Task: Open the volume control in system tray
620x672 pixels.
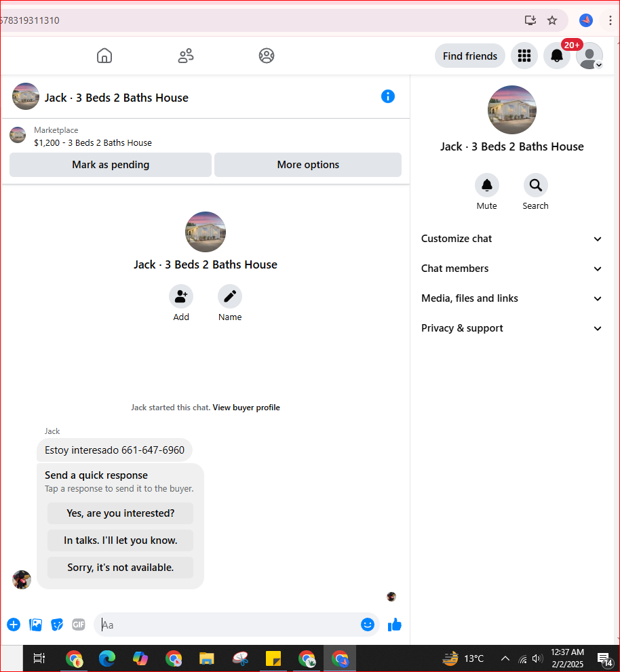Action: click(537, 658)
